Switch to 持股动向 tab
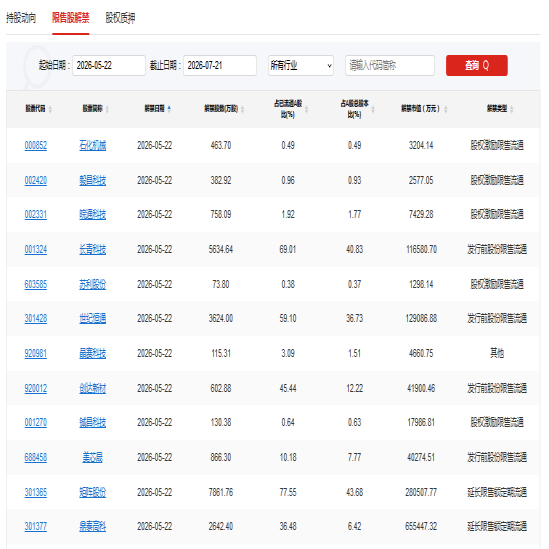 21,18
